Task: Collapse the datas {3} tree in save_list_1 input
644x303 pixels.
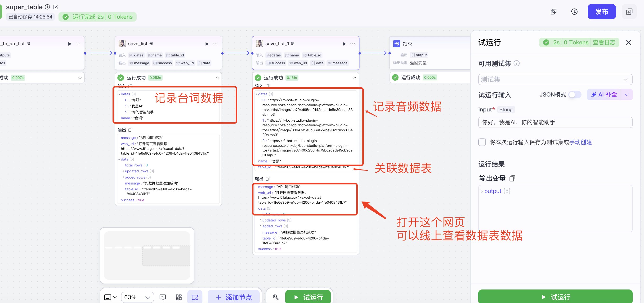Action: click(256, 94)
